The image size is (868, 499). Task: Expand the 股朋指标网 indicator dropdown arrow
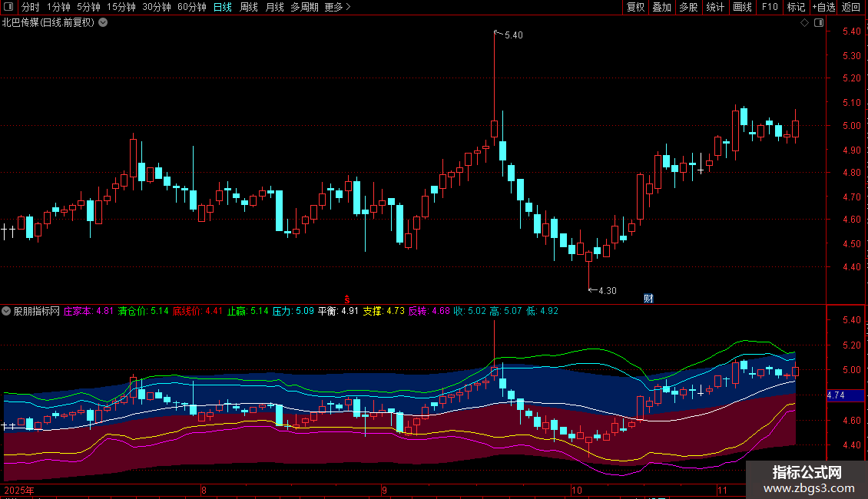7,312
